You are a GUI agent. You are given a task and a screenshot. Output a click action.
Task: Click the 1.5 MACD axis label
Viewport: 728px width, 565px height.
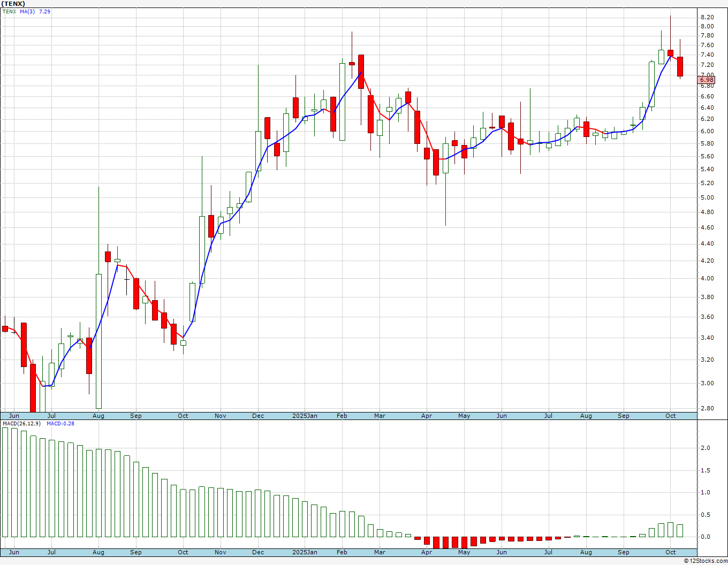pyautogui.click(x=706, y=471)
